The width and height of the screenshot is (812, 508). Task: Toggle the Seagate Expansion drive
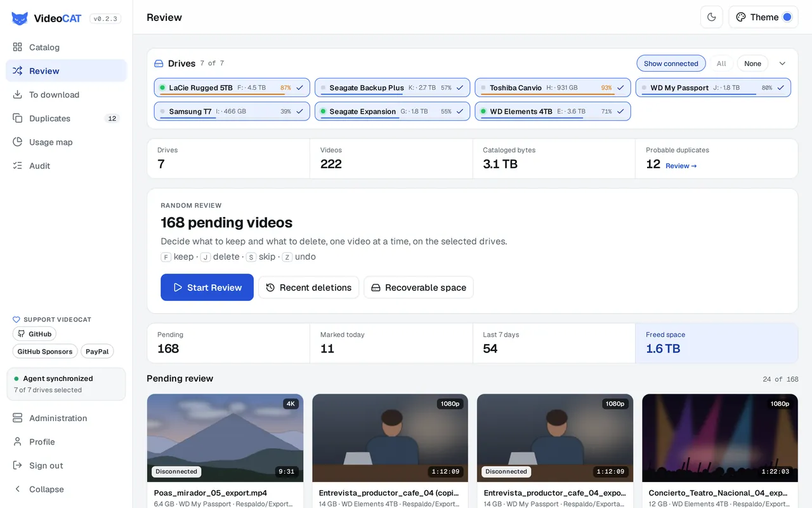point(393,111)
